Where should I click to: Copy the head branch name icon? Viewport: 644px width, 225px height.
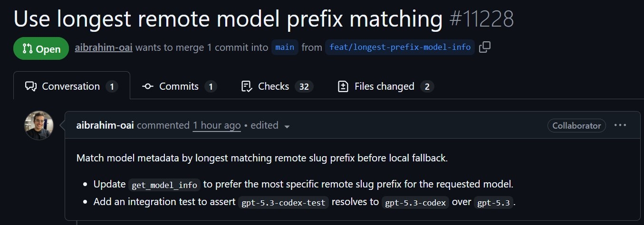(x=485, y=47)
